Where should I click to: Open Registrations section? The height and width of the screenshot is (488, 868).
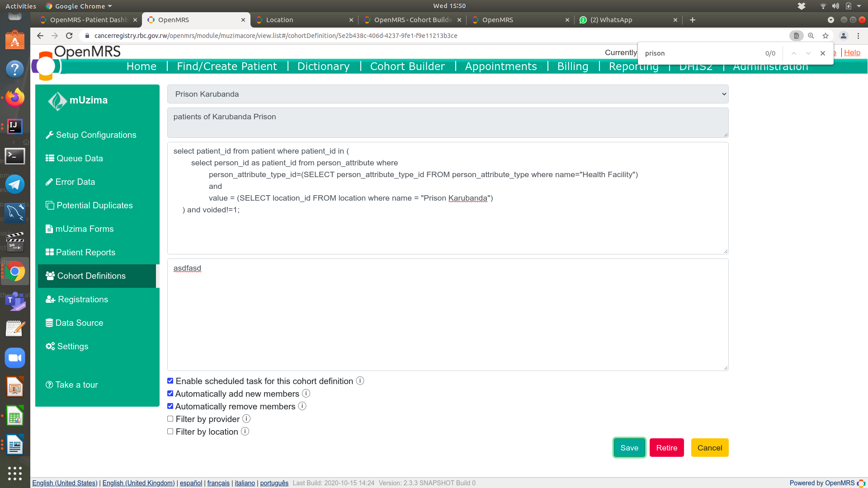point(77,299)
